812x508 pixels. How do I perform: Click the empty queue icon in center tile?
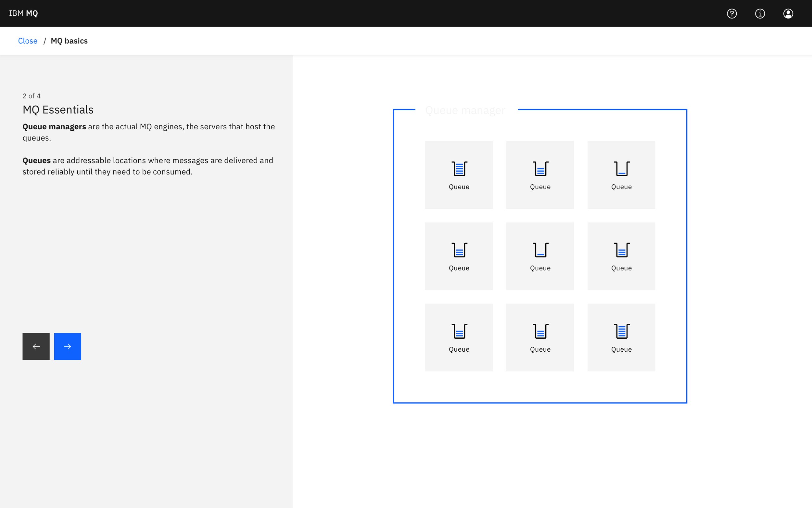click(x=540, y=250)
